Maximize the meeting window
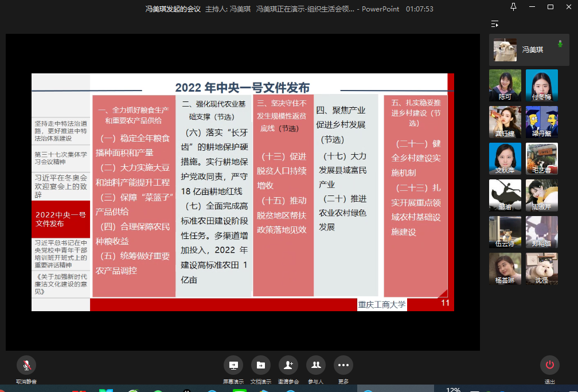Image resolution: width=578 pixels, height=392 pixels. (x=550, y=7)
